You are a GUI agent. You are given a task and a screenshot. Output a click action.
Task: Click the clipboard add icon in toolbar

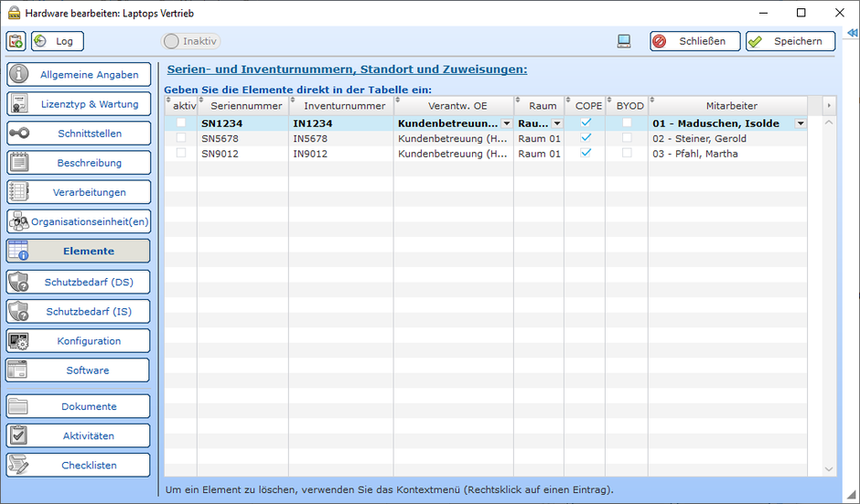coord(16,41)
